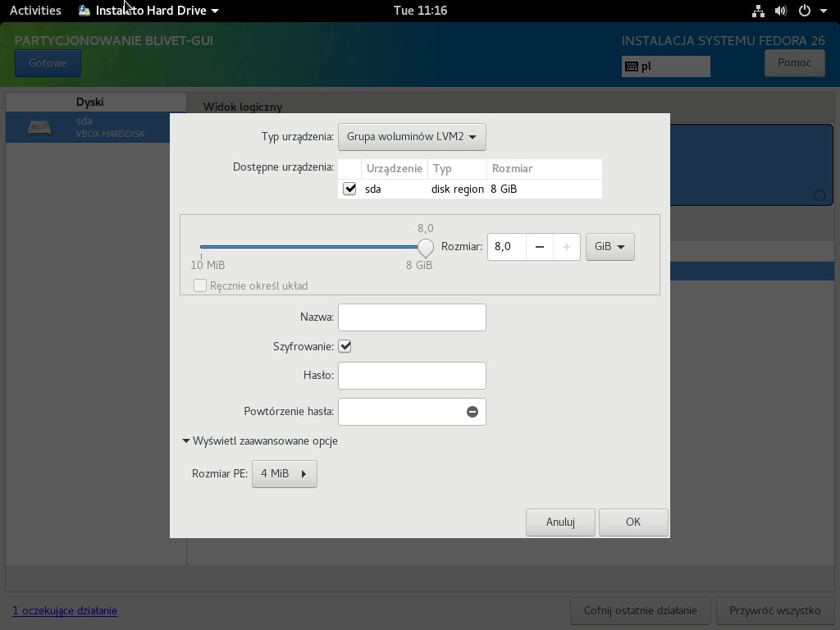Open the system menu arrow in top bar
840x630 pixels.
[x=824, y=11]
